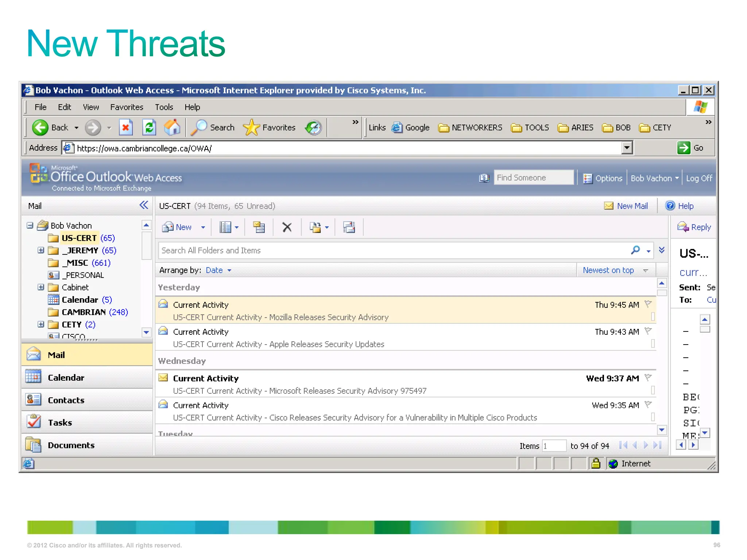Open the Favorites menu
The width and height of the screenshot is (747, 560).
click(x=127, y=107)
